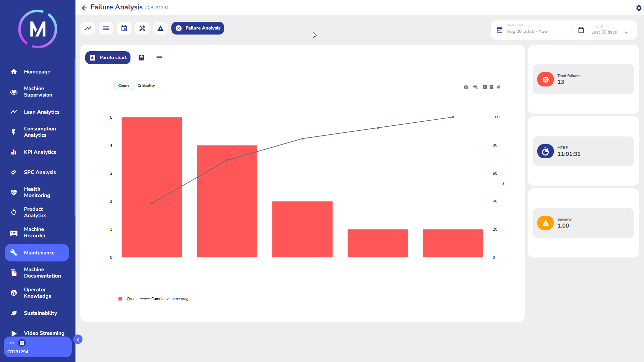Open Lean Analytics in sidebar menu
Viewport: 644px width, 362px height.
pos(42,112)
